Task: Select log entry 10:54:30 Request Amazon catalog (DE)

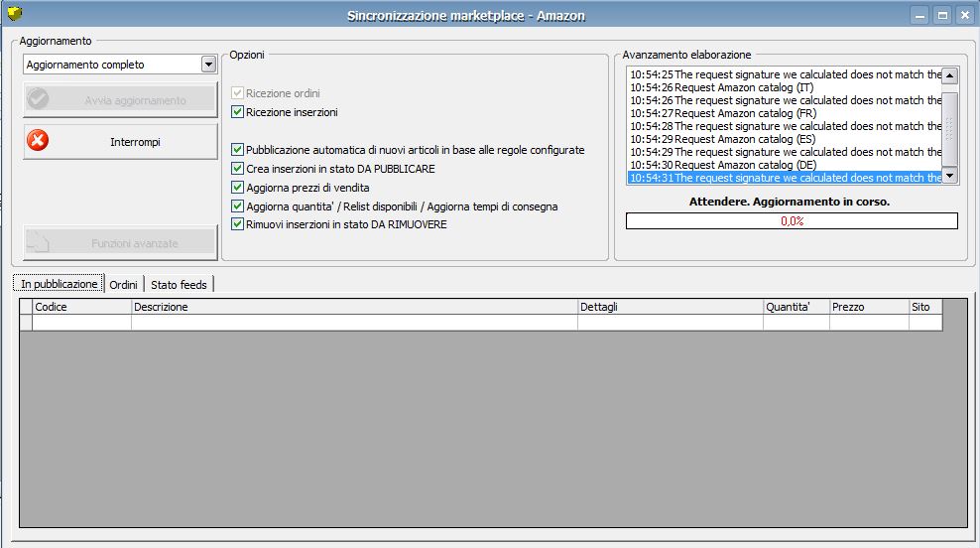Action: pyautogui.click(x=785, y=165)
